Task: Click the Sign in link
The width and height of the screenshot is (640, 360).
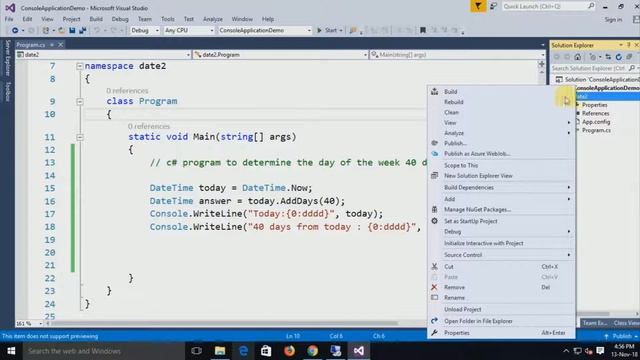Action: pyautogui.click(x=613, y=20)
